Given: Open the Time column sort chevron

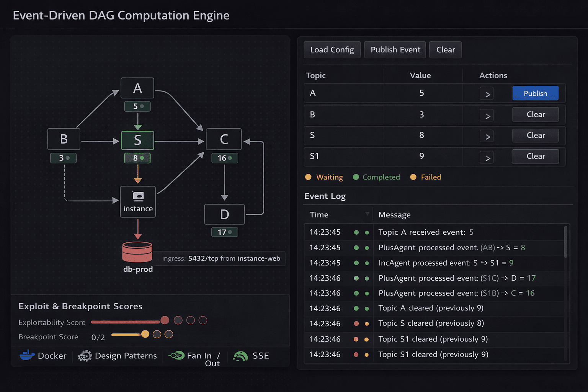Looking at the screenshot, I should (x=367, y=214).
